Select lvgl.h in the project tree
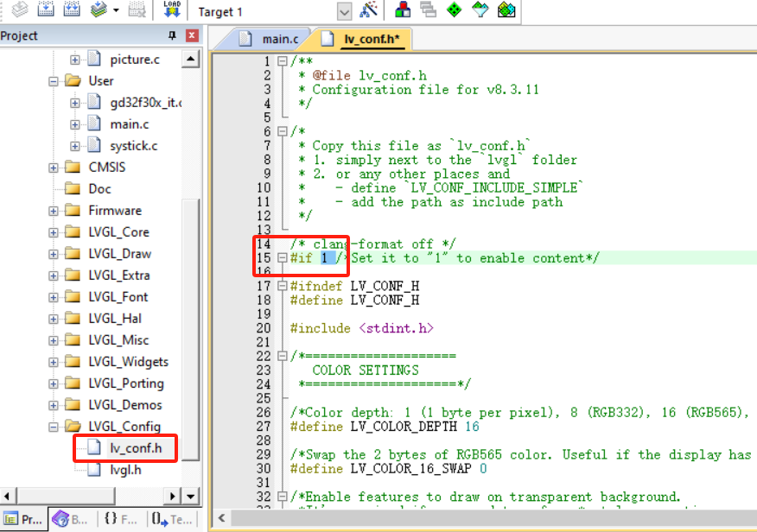 tap(125, 470)
